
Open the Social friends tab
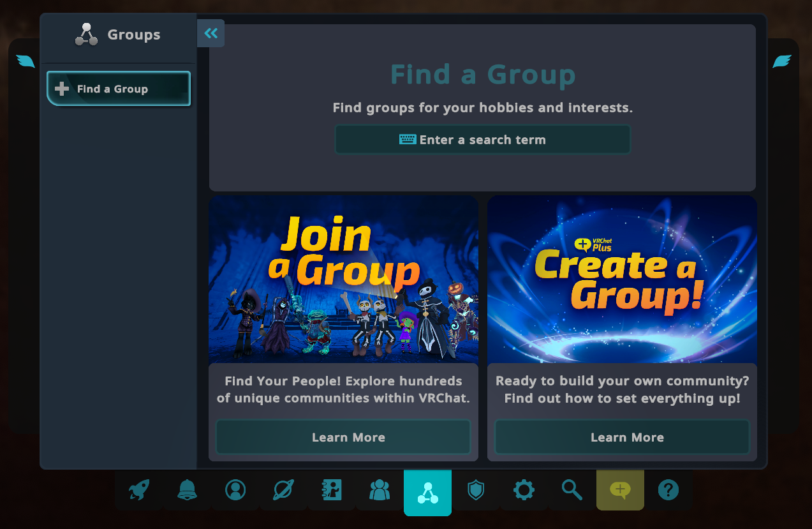point(380,490)
